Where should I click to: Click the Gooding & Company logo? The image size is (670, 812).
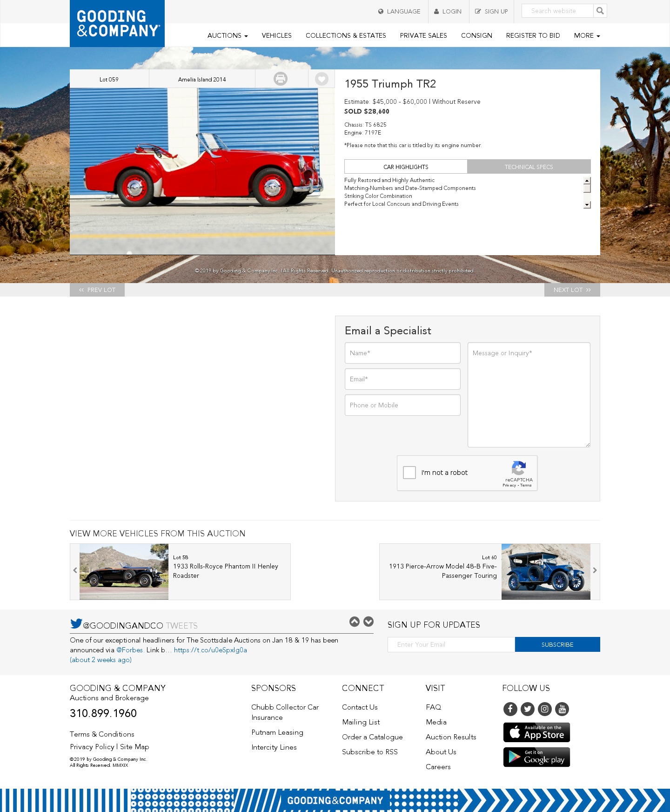[117, 23]
